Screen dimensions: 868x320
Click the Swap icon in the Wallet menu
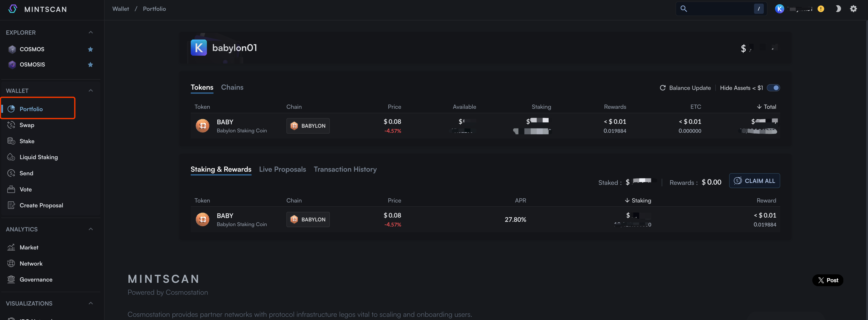pyautogui.click(x=11, y=125)
